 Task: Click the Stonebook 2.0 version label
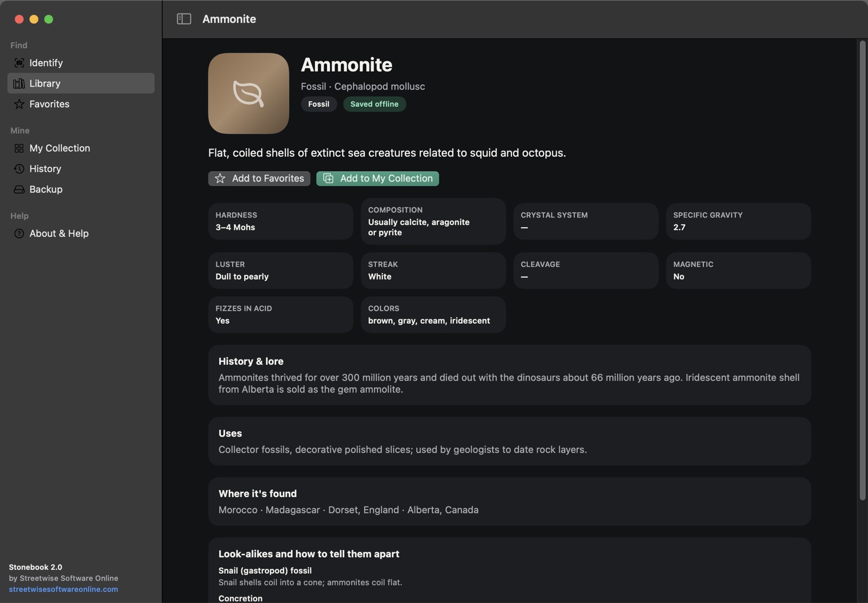tap(35, 567)
